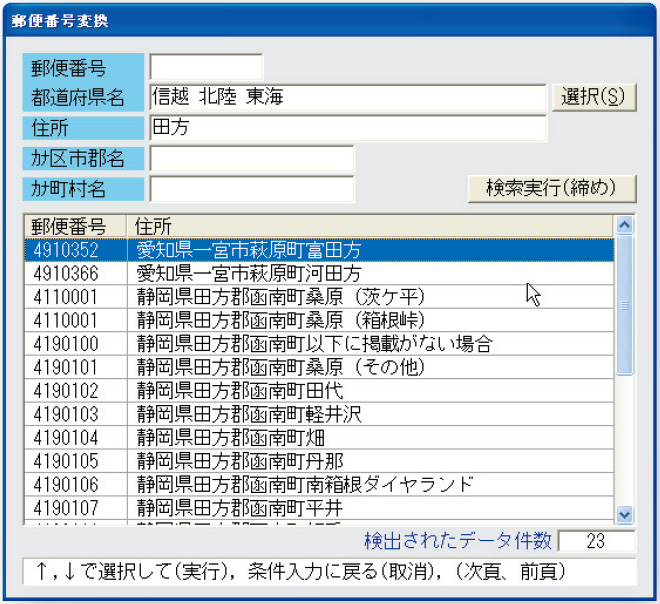
Task: Select row 4910366 愛知県一宮市萩原町河田方
Action: 320,273
